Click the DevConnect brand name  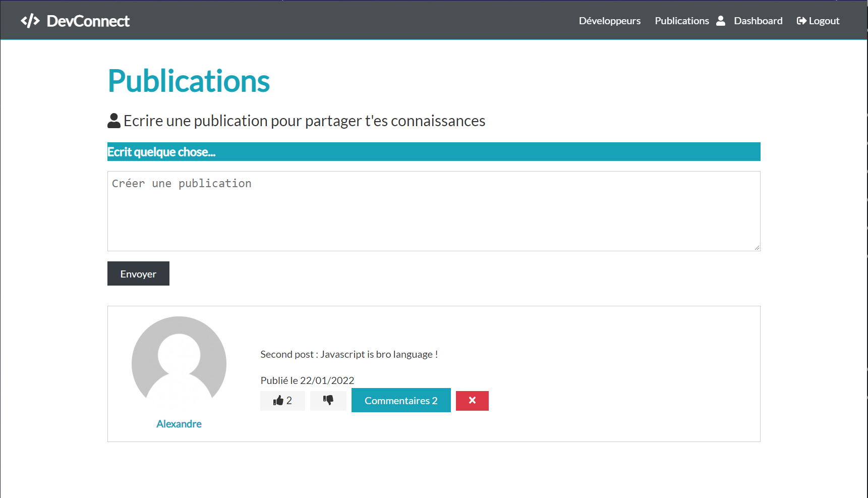click(88, 21)
